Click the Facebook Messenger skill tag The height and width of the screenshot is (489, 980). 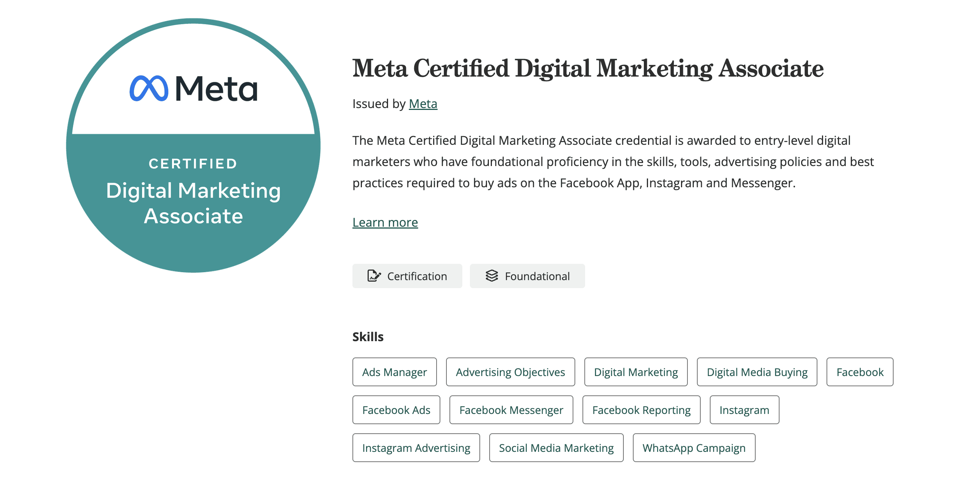click(511, 410)
